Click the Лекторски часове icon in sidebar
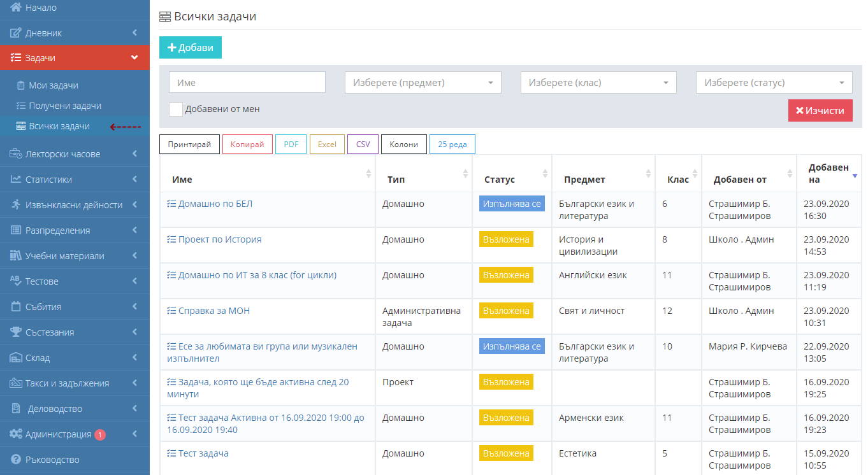This screenshot has width=868, height=475. tap(15, 153)
